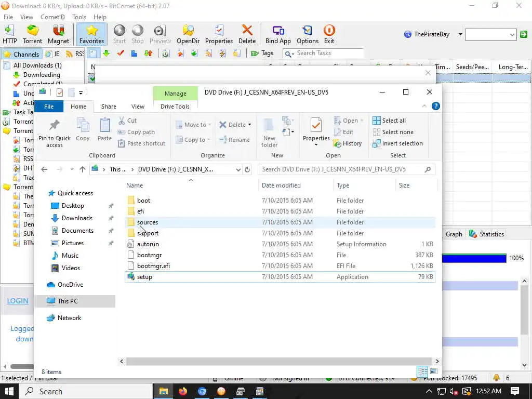Click the Up one level arrow in Explorer
Viewport: 532px width, 399px height.
pos(83,169)
